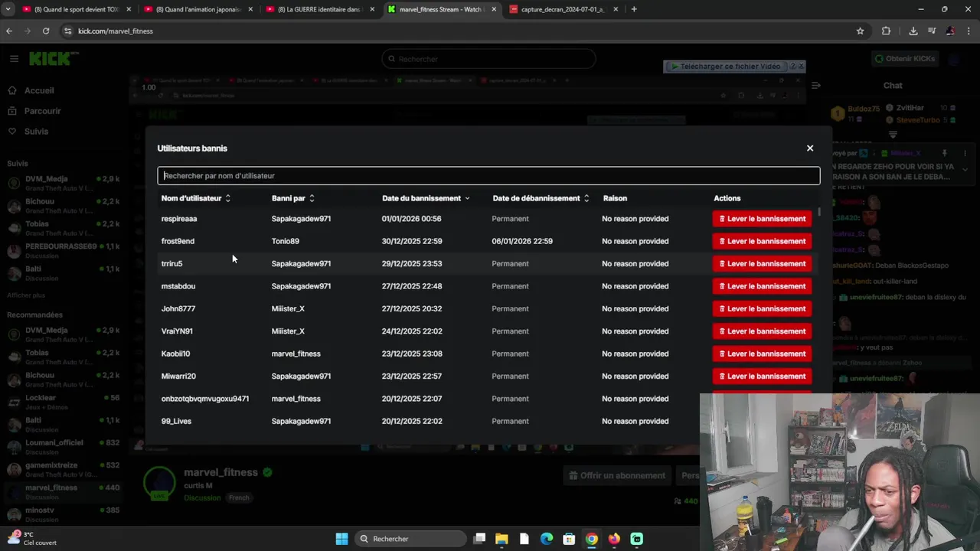Open the media control icon
Image resolution: width=980 pixels, height=551 pixels.
click(932, 31)
